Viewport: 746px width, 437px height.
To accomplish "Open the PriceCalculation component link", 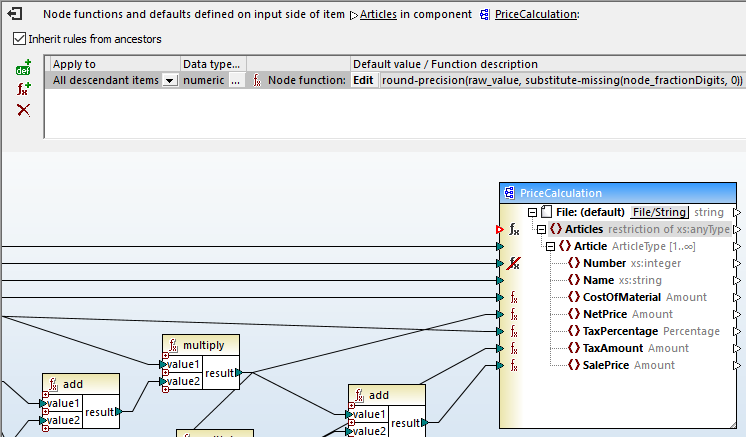I will [x=536, y=15].
